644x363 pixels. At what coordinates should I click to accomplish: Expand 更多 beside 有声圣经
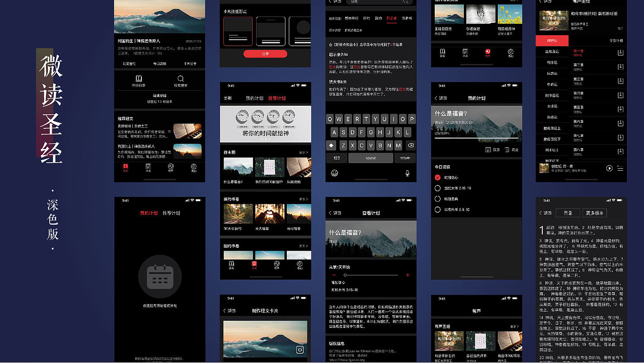coord(515,327)
